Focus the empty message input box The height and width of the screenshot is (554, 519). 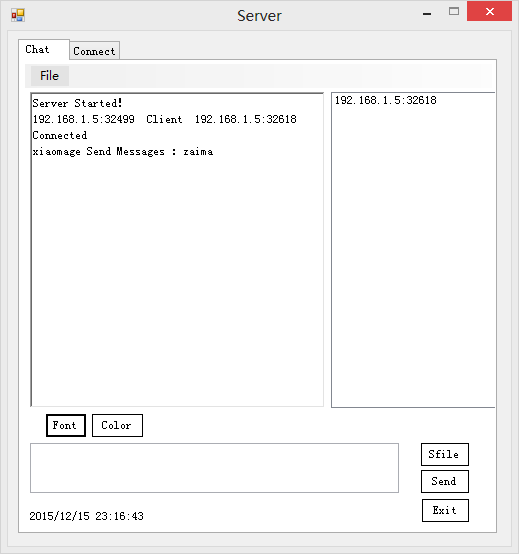pos(214,468)
